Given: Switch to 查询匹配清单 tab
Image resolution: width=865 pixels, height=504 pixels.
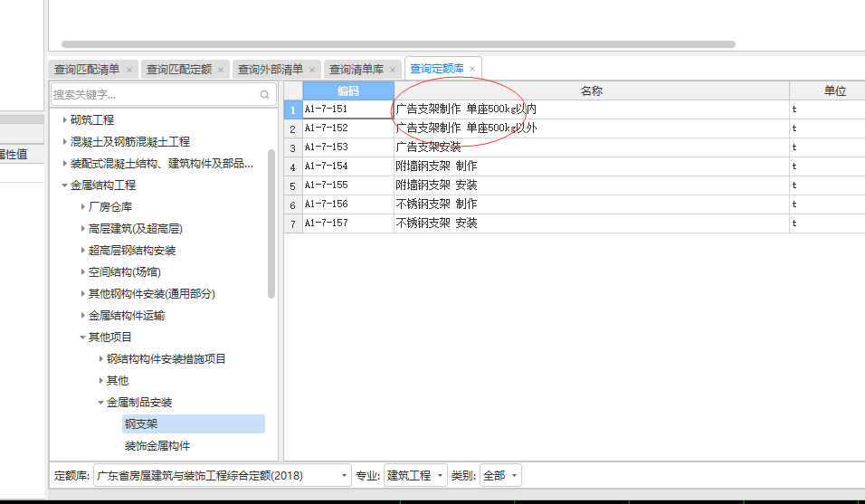Looking at the screenshot, I should click(87, 70).
